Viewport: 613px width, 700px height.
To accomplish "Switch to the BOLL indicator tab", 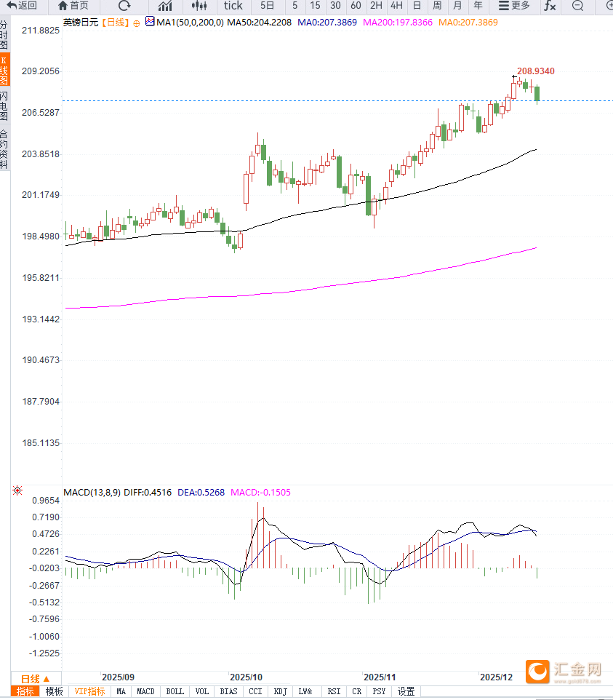I will pos(175,691).
